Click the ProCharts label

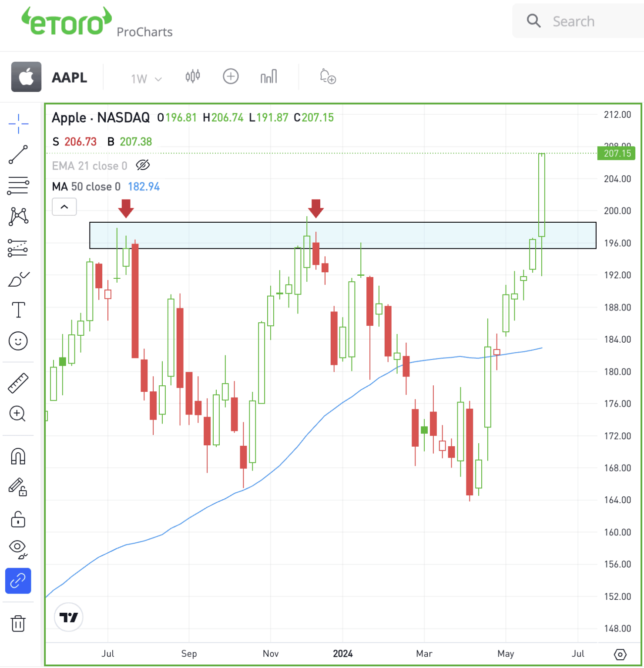145,32
